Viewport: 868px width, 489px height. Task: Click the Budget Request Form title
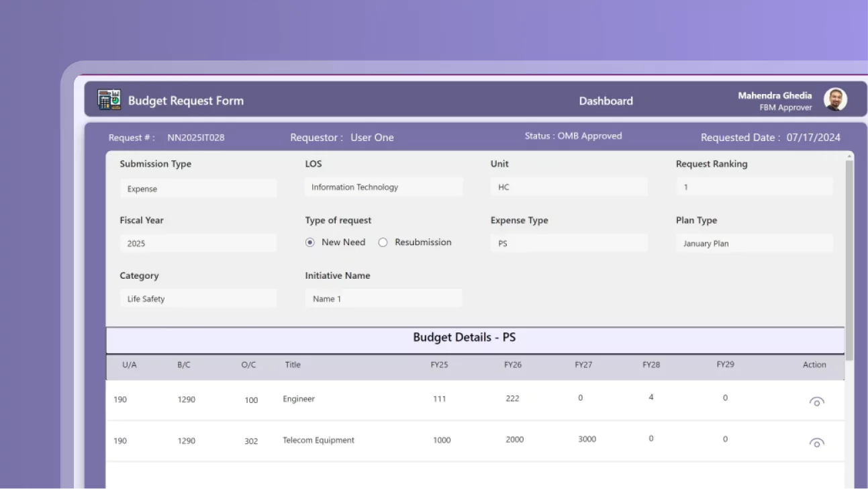[186, 101]
